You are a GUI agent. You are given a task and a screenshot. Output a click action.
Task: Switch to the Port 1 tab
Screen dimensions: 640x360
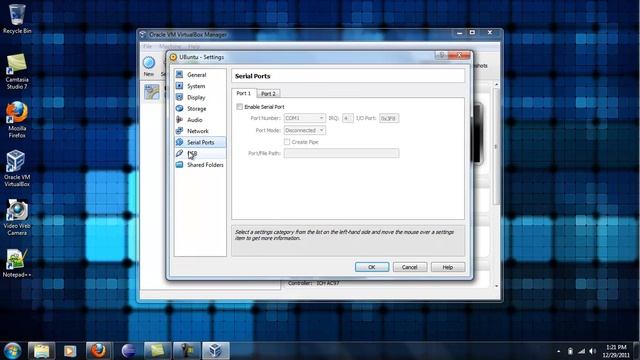[x=244, y=93]
